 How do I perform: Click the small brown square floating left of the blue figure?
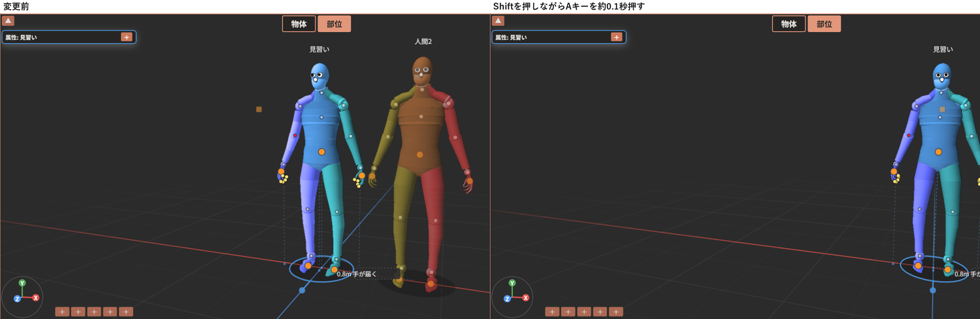pos(259,109)
